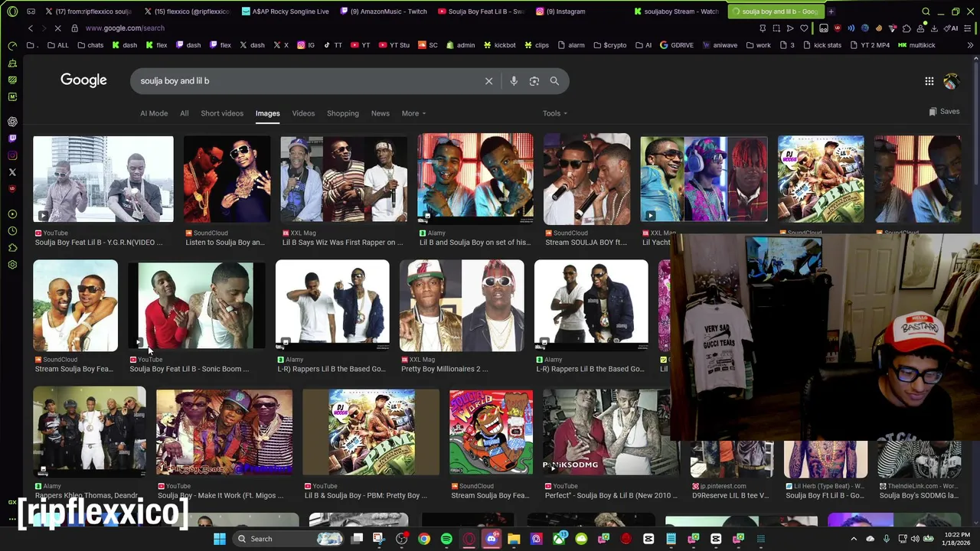This screenshot has height=551, width=980.
Task: Open the ALL bookmarks folder
Action: (58, 45)
